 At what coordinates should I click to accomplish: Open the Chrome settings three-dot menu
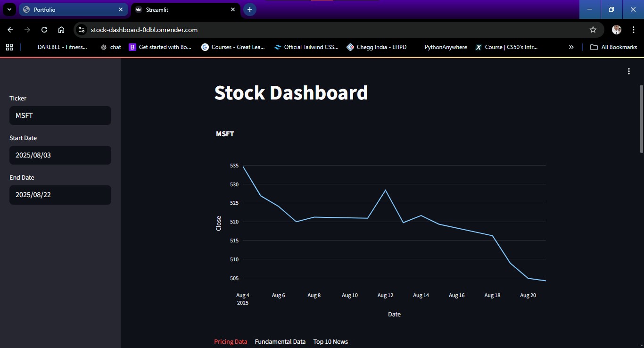(634, 29)
